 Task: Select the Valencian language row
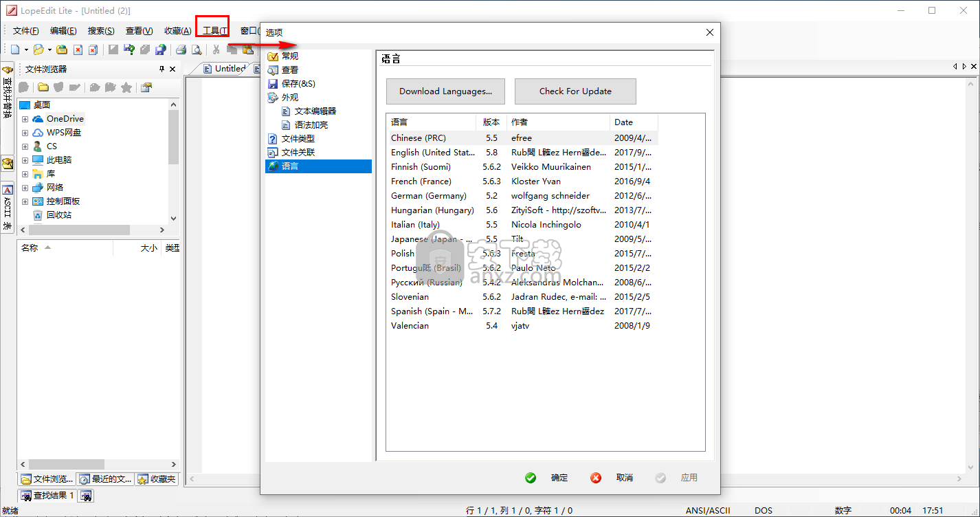[x=522, y=326]
